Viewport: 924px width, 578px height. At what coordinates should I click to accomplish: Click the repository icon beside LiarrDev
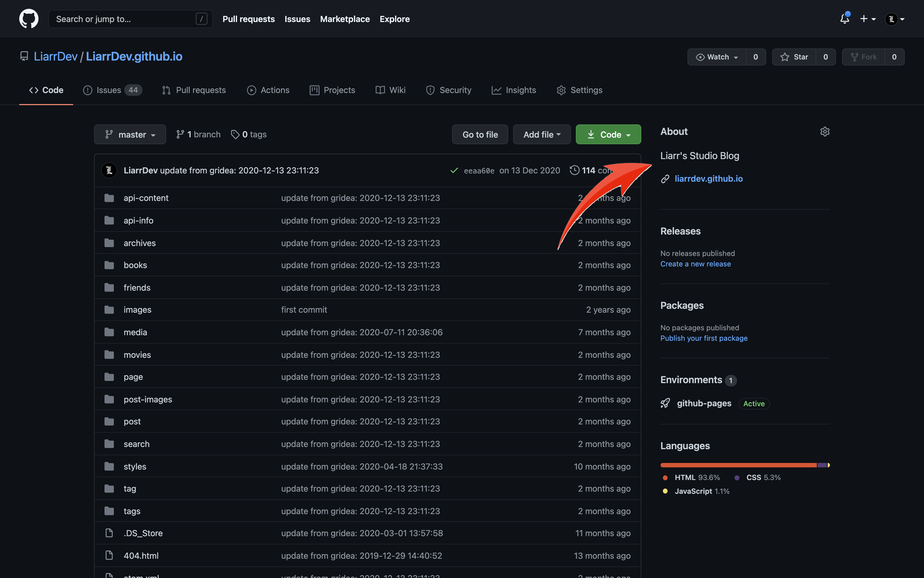pos(24,57)
